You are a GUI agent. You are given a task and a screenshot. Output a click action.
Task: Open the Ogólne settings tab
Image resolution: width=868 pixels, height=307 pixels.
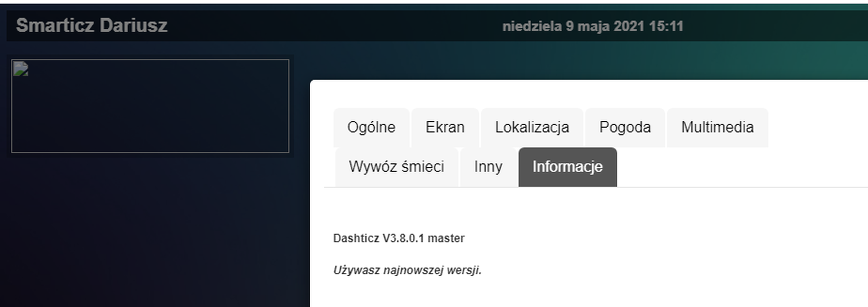(371, 128)
